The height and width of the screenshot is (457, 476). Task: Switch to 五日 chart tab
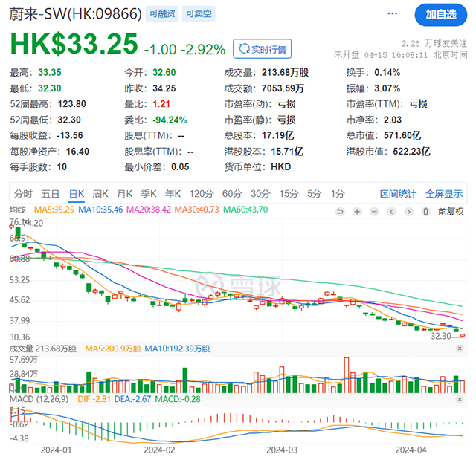click(x=50, y=193)
